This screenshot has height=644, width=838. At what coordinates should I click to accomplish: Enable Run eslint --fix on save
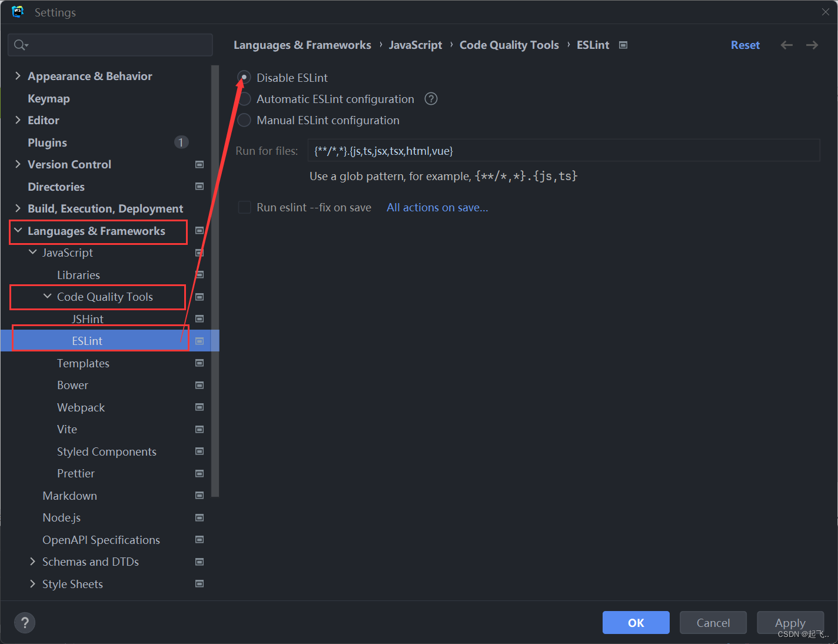[244, 207]
